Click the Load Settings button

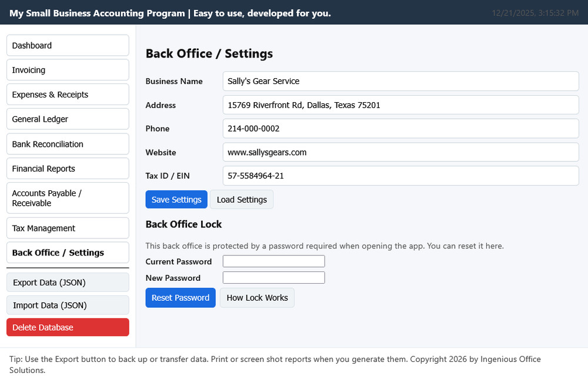click(242, 200)
